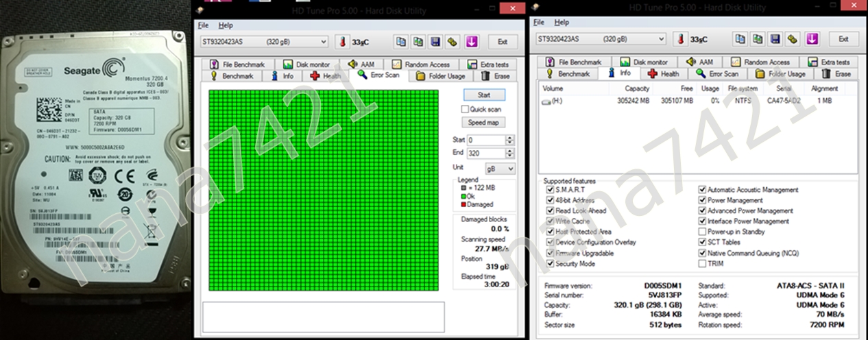Start the error scan
Screen dimensions: 868x340
point(484,95)
